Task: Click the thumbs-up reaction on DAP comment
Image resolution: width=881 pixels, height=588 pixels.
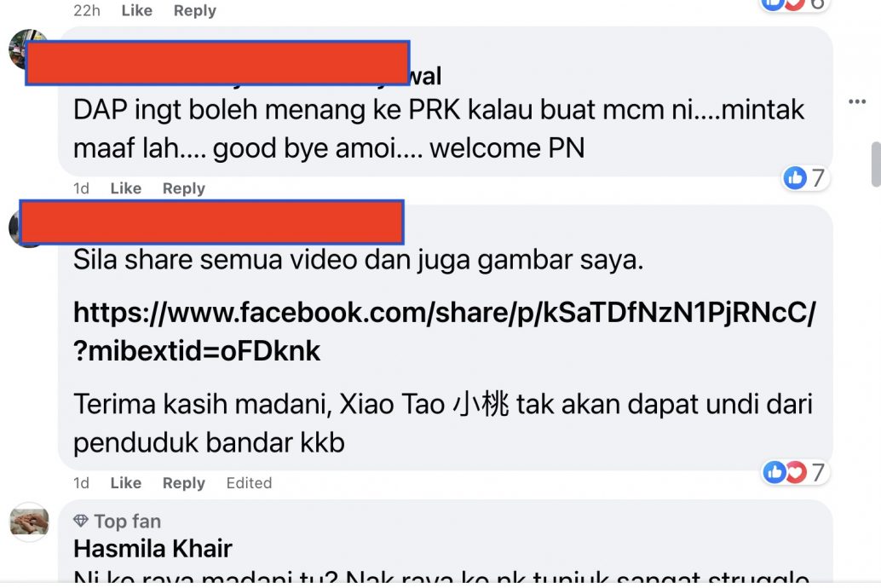Action: click(795, 178)
